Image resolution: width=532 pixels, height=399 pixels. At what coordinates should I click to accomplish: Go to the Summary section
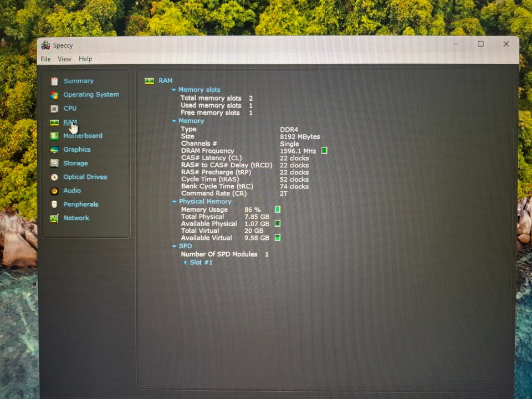pyautogui.click(x=78, y=81)
